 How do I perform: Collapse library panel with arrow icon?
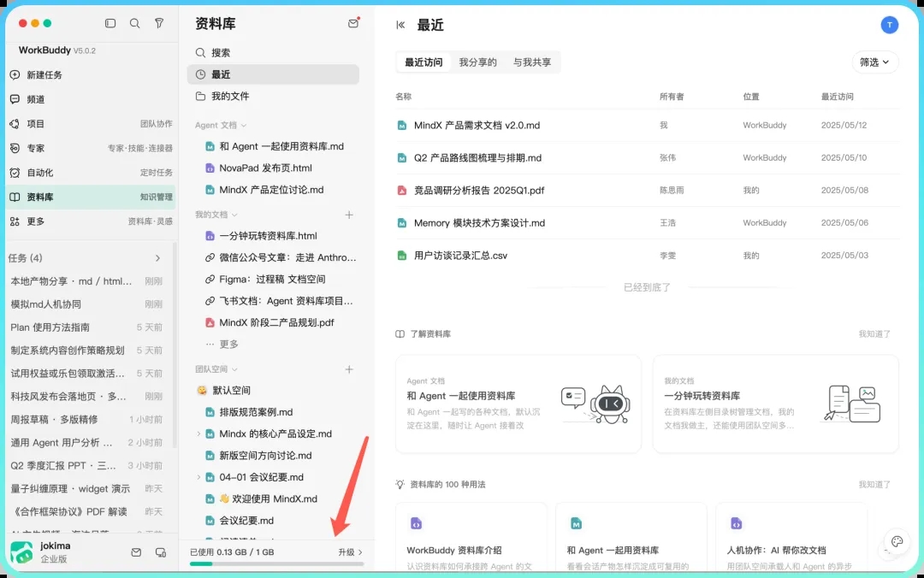tap(400, 25)
